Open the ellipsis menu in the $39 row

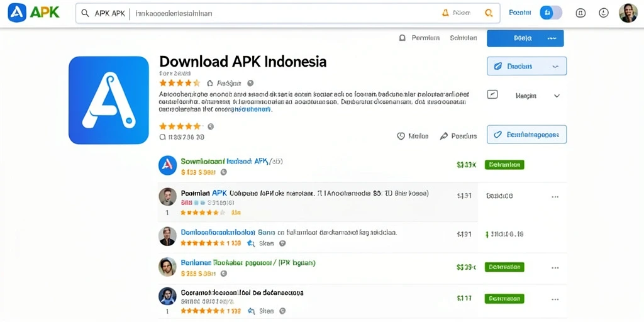point(555,268)
